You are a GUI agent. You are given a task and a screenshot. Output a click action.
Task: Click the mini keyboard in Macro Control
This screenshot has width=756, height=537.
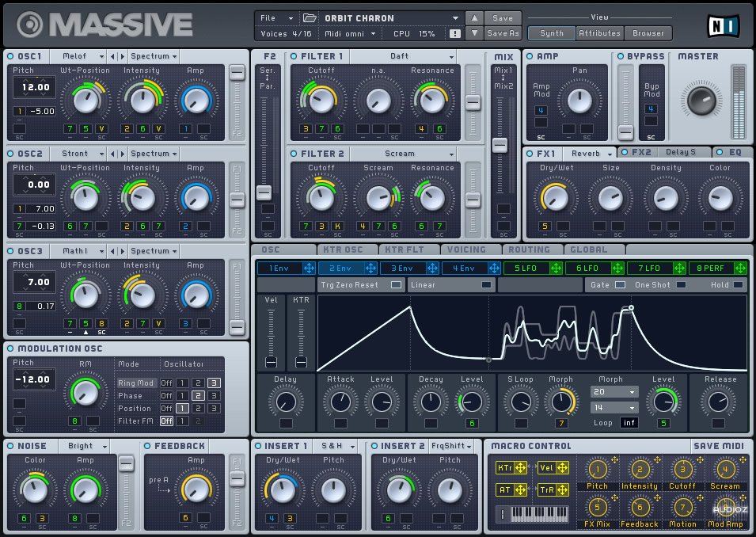(x=538, y=514)
